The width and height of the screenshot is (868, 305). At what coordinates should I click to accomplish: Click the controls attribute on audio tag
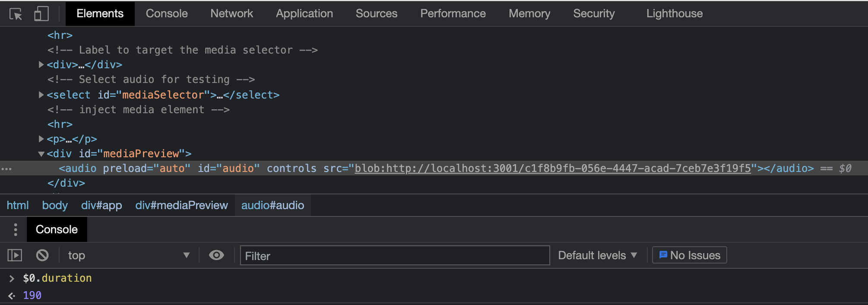point(291,168)
